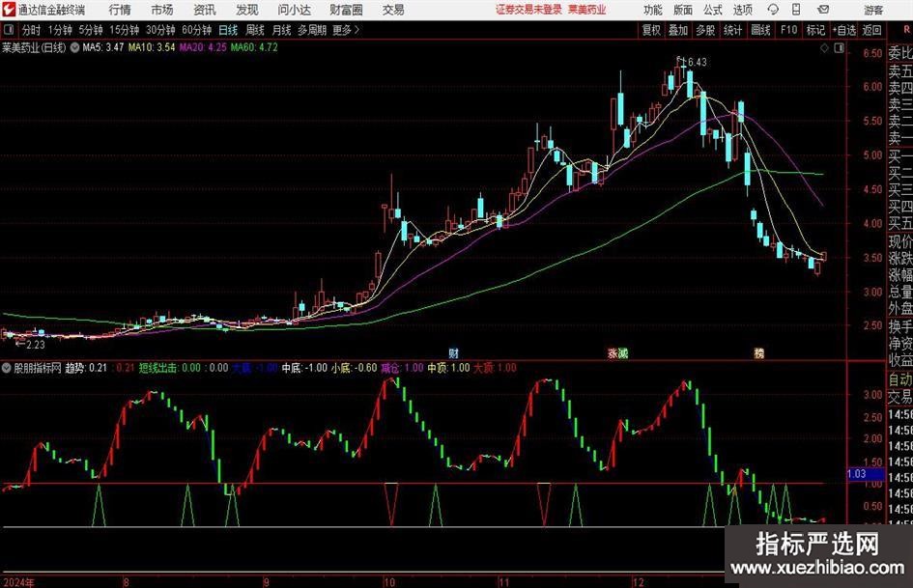Click the 财 marker on the chart
The width and height of the screenshot is (913, 588).
tap(453, 352)
